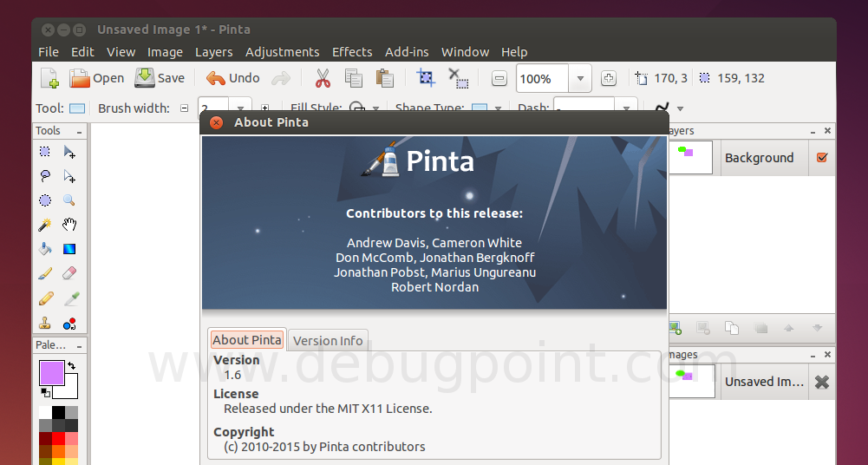Click the Redo arrow icon
Image resolution: width=868 pixels, height=465 pixels.
(281, 78)
